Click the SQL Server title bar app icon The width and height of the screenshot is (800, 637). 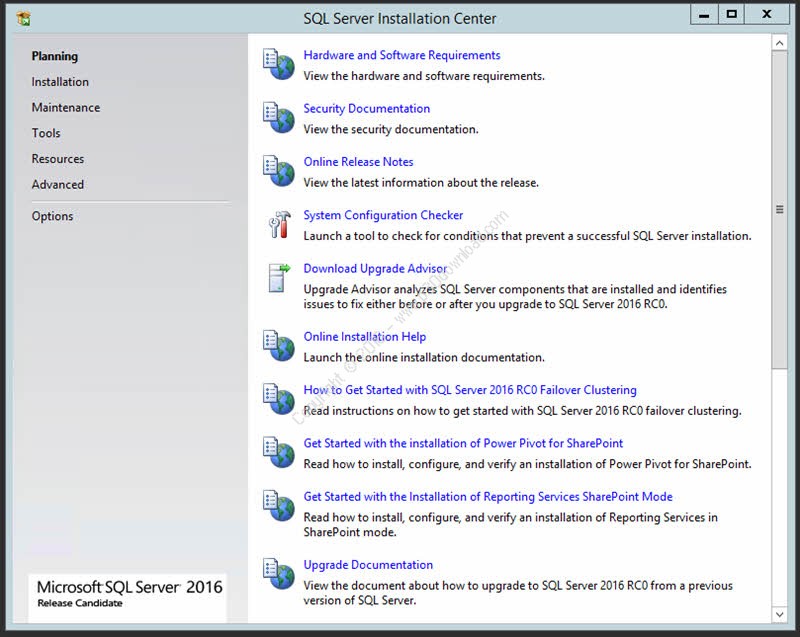(24, 18)
